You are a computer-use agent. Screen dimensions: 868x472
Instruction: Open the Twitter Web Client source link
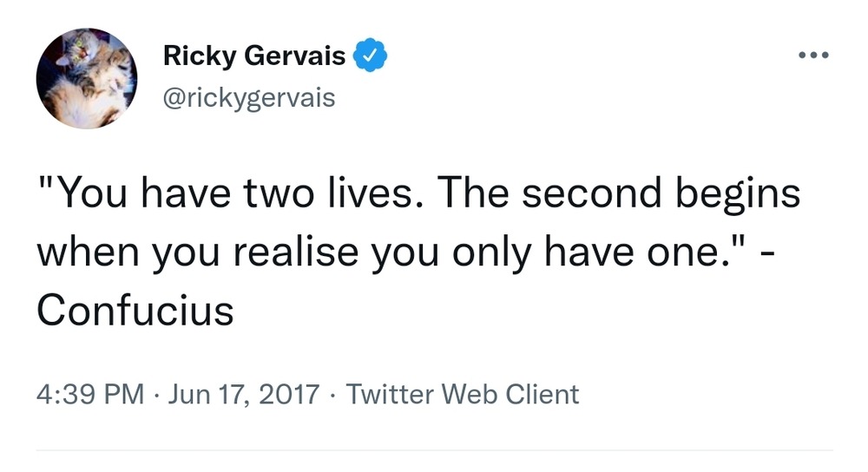[463, 394]
